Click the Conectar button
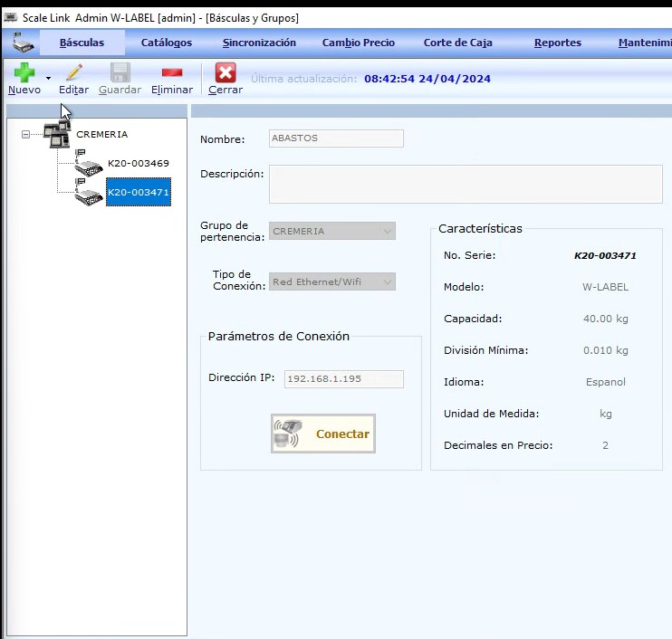This screenshot has height=639, width=672. point(323,434)
